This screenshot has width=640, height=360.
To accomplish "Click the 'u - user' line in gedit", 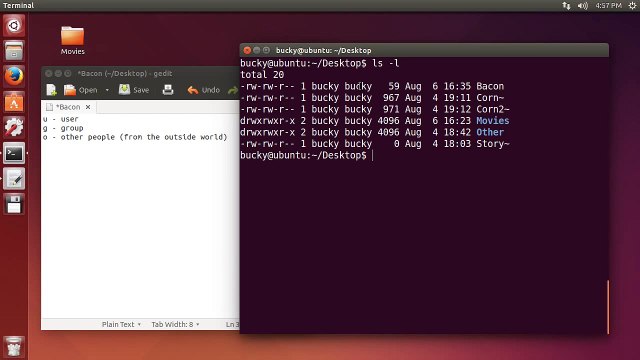I will tap(60, 119).
